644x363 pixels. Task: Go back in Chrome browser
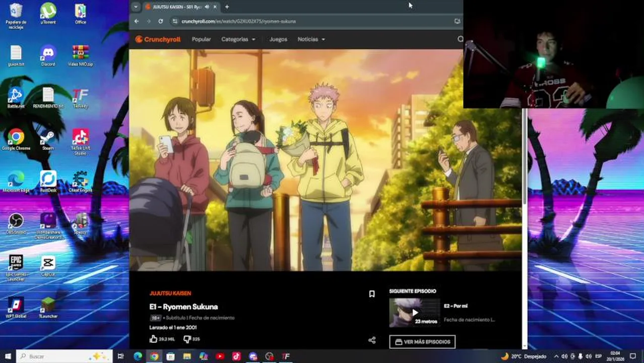click(x=137, y=21)
